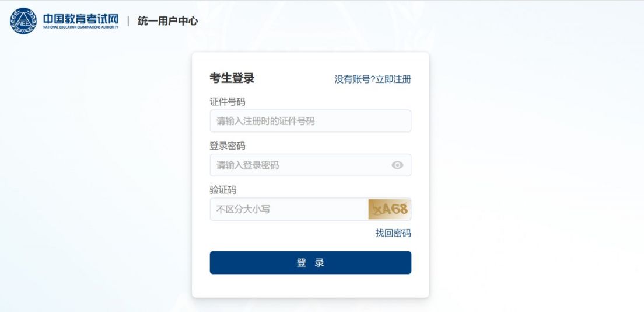Focus the 登录密码 password input
This screenshot has width=644, height=312.
point(310,165)
